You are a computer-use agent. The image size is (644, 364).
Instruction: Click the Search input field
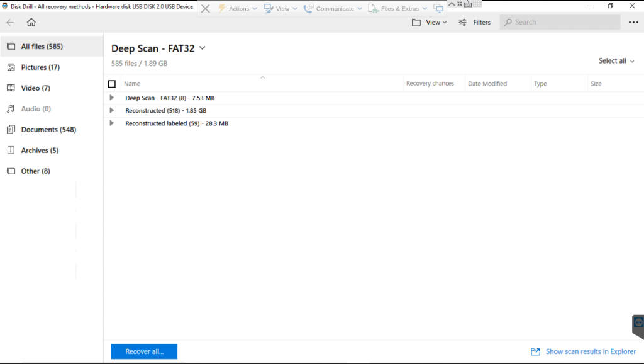point(560,22)
